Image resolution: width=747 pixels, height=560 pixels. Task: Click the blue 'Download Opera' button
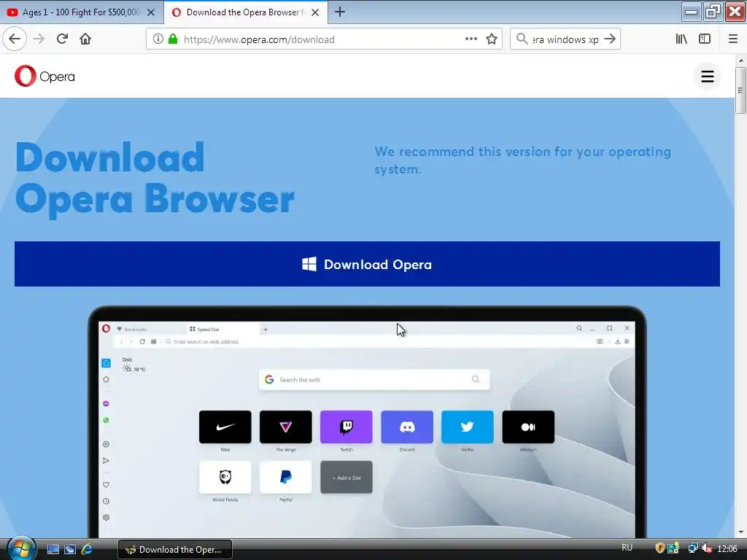click(x=367, y=264)
